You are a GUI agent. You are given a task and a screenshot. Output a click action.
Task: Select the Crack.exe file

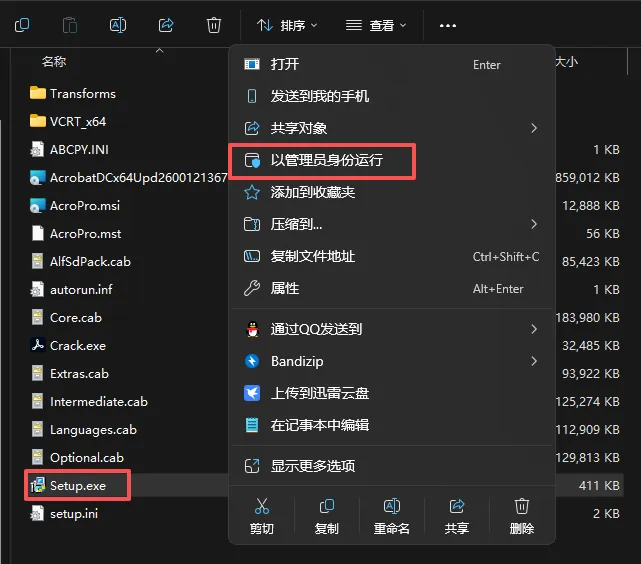click(x=68, y=346)
